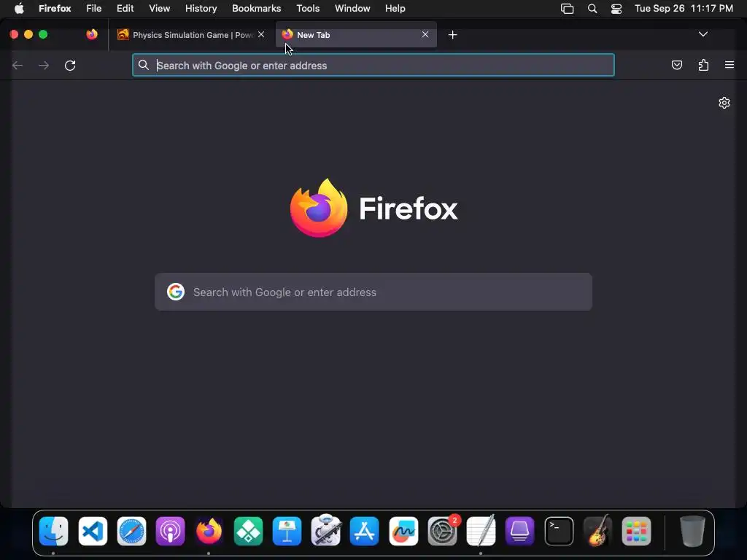The image size is (747, 560).
Task: Open new tab personalize settings gear
Action: [724, 103]
